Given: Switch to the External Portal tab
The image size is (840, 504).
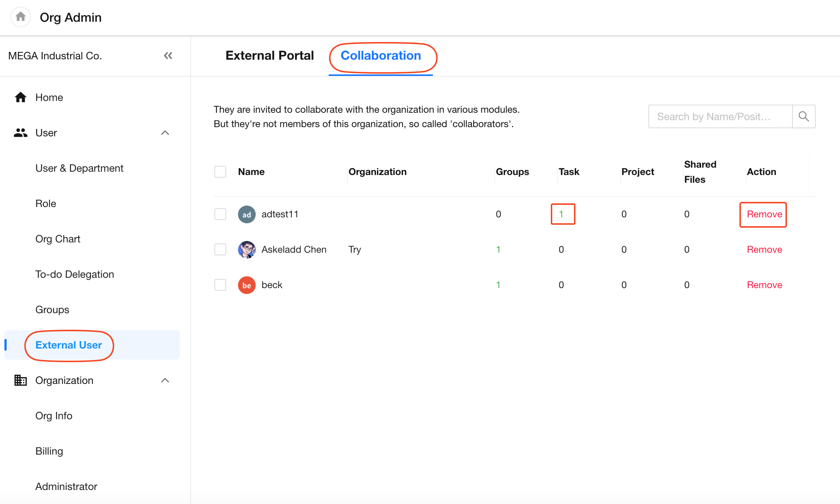Looking at the screenshot, I should coord(269,56).
